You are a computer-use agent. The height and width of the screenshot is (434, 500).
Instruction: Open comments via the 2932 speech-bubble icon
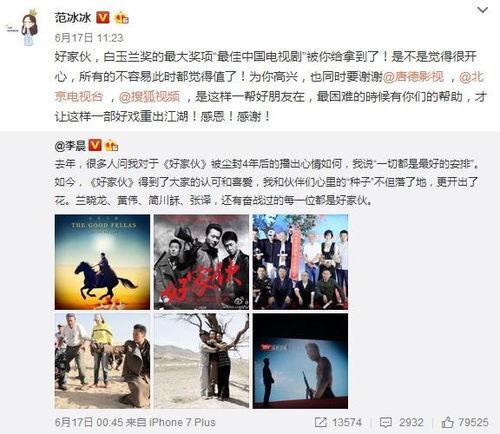pyautogui.click(x=386, y=423)
